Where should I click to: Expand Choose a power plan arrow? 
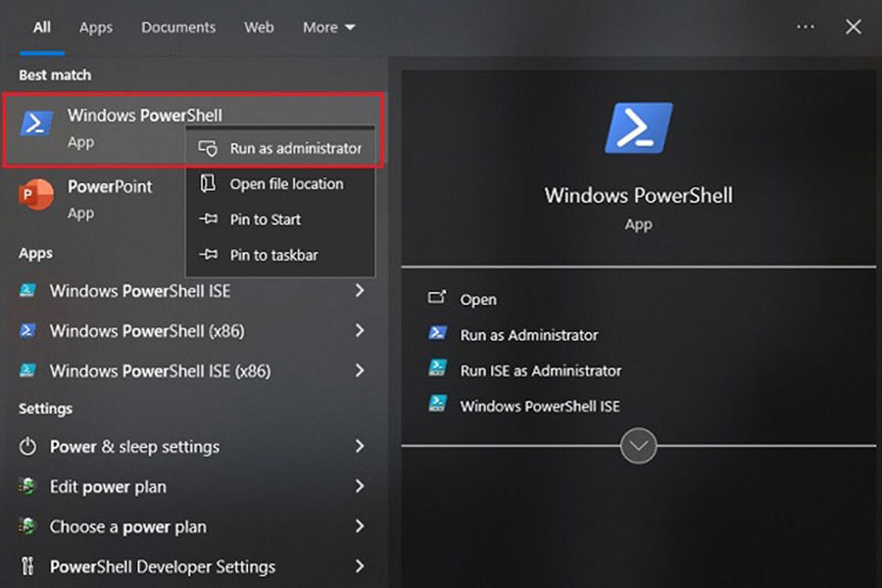tap(360, 526)
